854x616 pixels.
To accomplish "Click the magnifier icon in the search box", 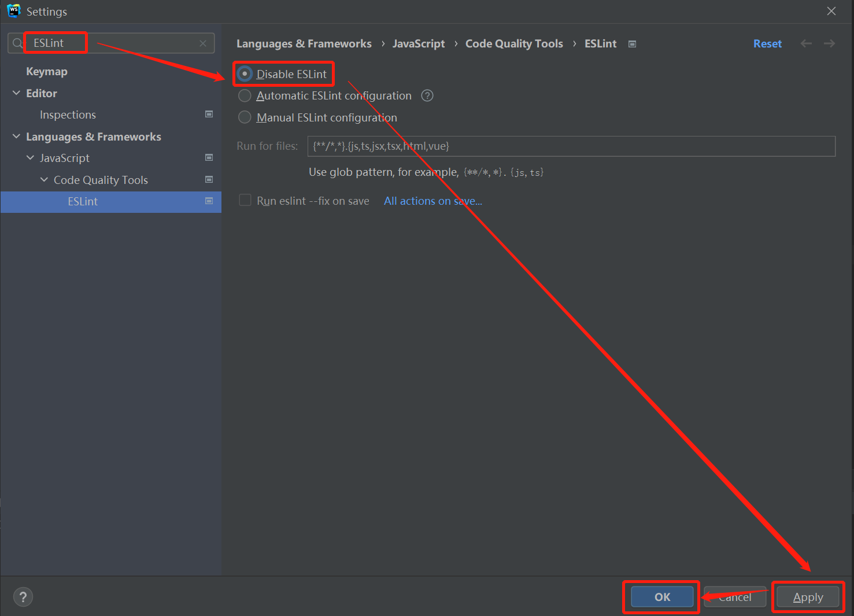I will point(16,43).
